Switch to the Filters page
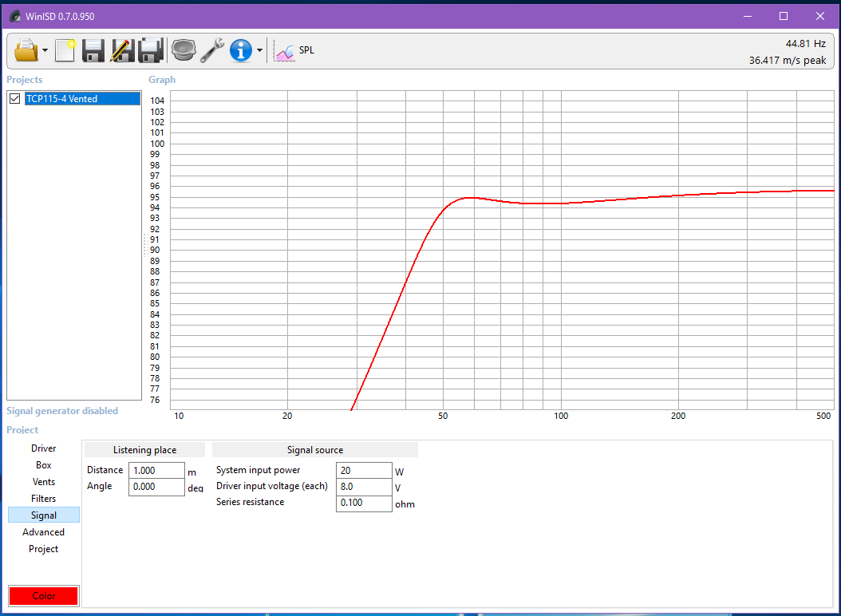Screen dimensions: 841x616 43,498
